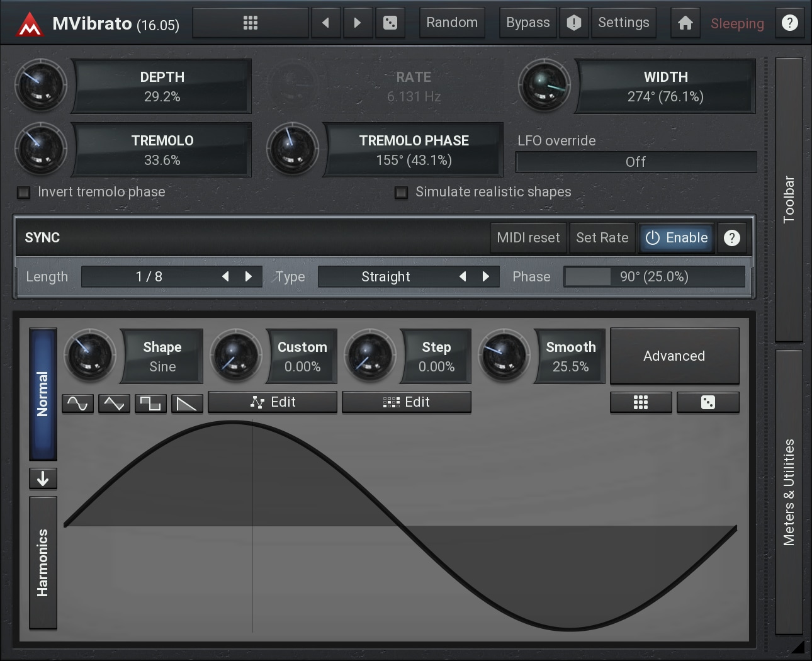The height and width of the screenshot is (661, 812).
Task: Select the sine wave shape icon
Action: pyautogui.click(x=77, y=404)
